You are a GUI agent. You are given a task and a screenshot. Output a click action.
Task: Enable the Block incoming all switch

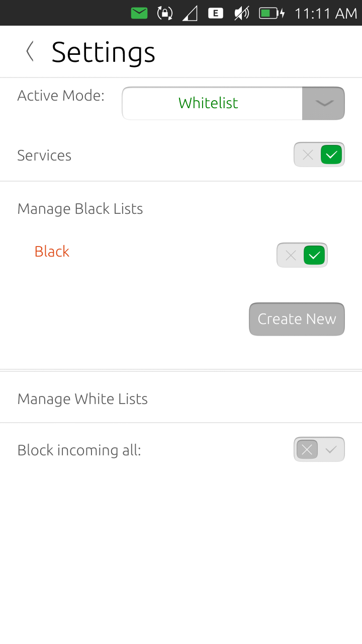click(x=319, y=450)
